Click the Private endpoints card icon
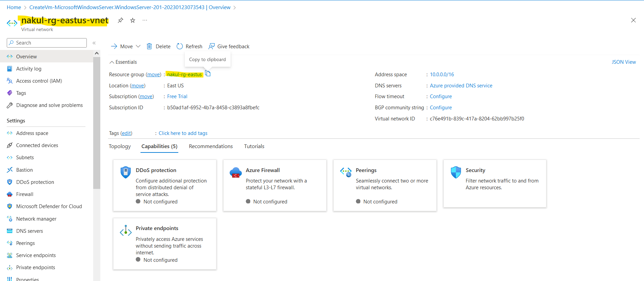Screen dimensions: 644x281 pos(126,230)
